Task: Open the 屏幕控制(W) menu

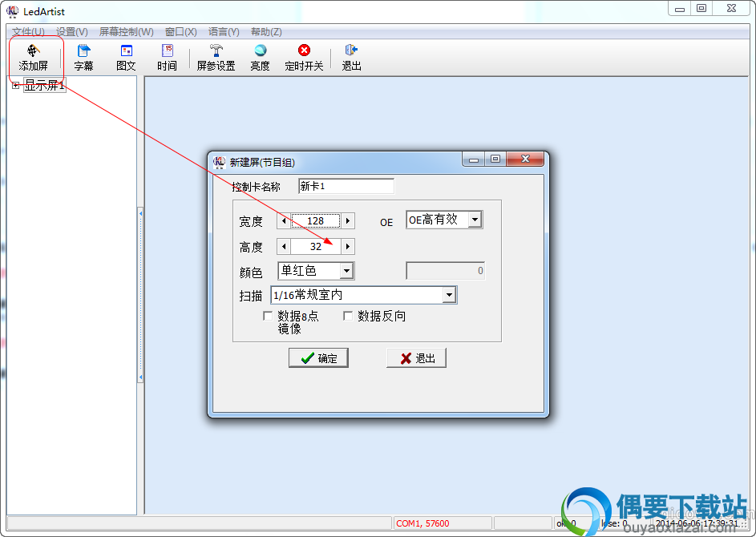Action: pyautogui.click(x=127, y=32)
